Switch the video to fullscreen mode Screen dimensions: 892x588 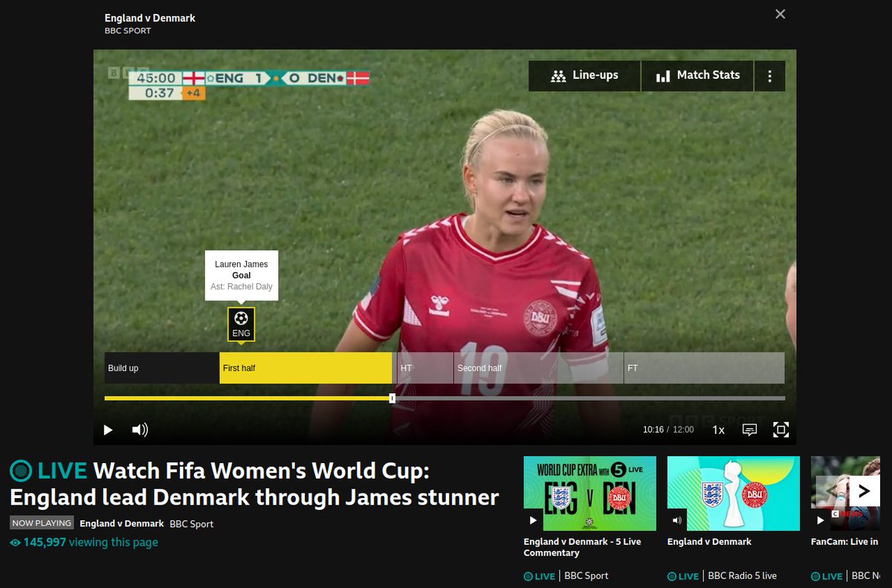pyautogui.click(x=780, y=430)
